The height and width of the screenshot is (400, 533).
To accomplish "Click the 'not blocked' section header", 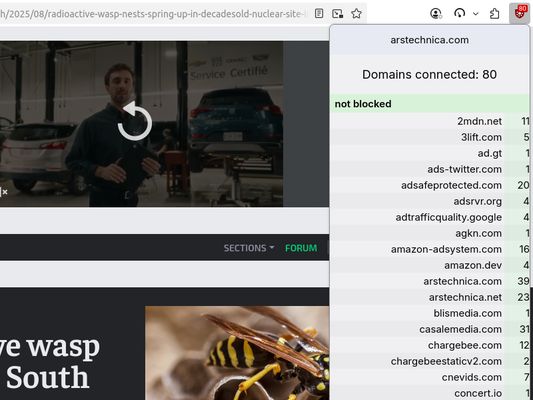I will (429, 104).
